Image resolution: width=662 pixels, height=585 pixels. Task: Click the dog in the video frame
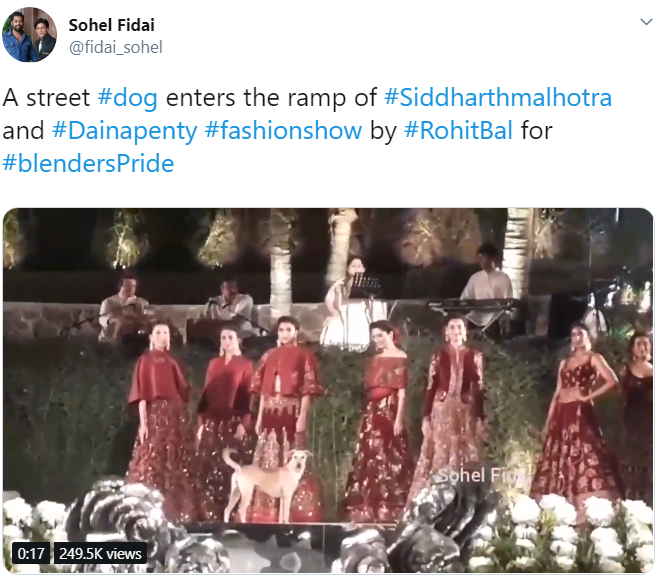click(x=267, y=485)
